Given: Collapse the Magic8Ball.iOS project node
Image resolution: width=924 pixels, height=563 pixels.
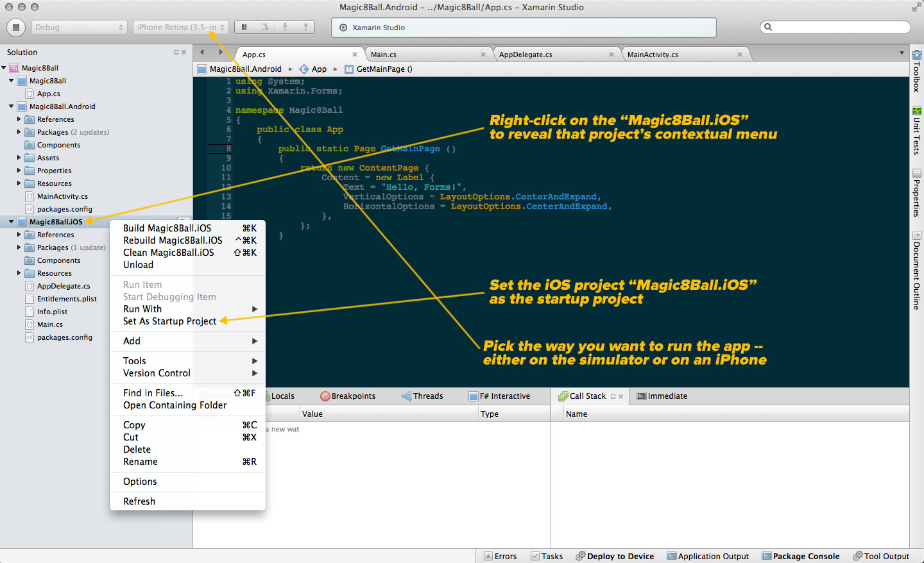Looking at the screenshot, I should click(11, 222).
